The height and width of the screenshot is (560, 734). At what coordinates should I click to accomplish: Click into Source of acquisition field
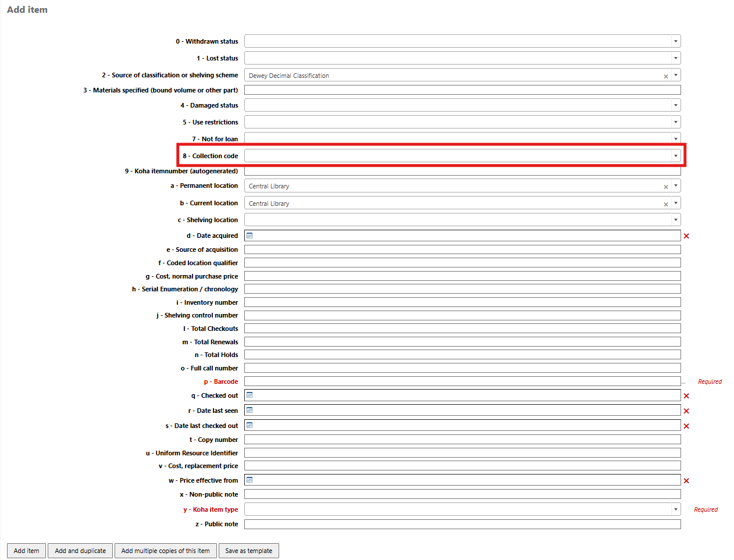(x=462, y=249)
